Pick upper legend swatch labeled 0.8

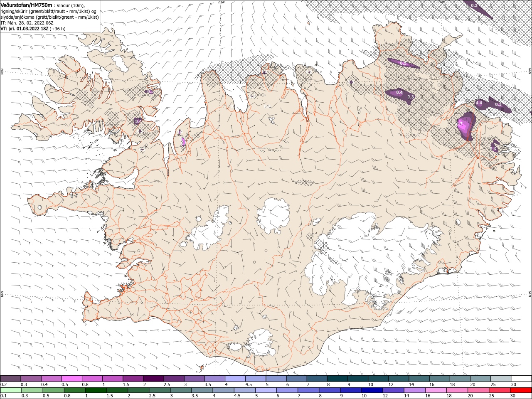[92, 379]
